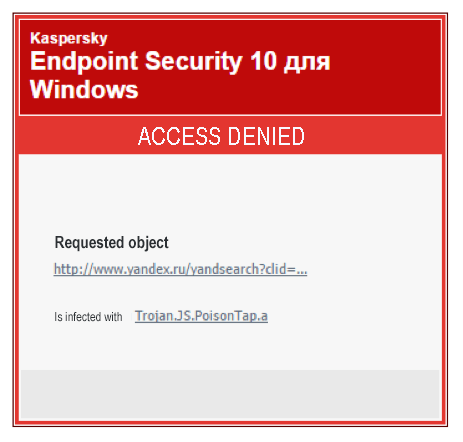Click the Cyrillic word 'для' in the title
This screenshot has height=442, width=463.
tap(307, 63)
